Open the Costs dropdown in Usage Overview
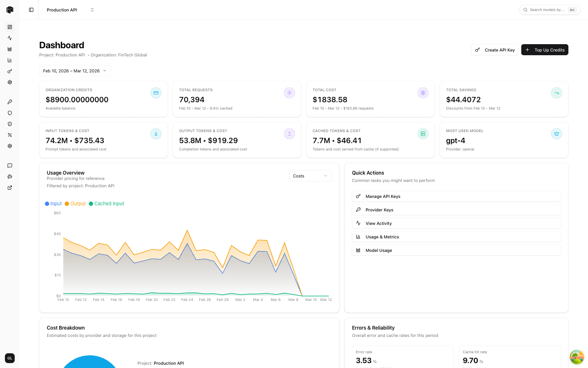Screen dimensions: 588x368 tap(310, 175)
